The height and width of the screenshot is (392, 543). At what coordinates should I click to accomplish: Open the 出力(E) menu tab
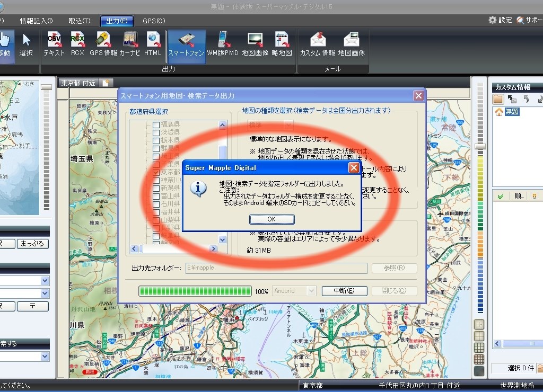pos(117,21)
